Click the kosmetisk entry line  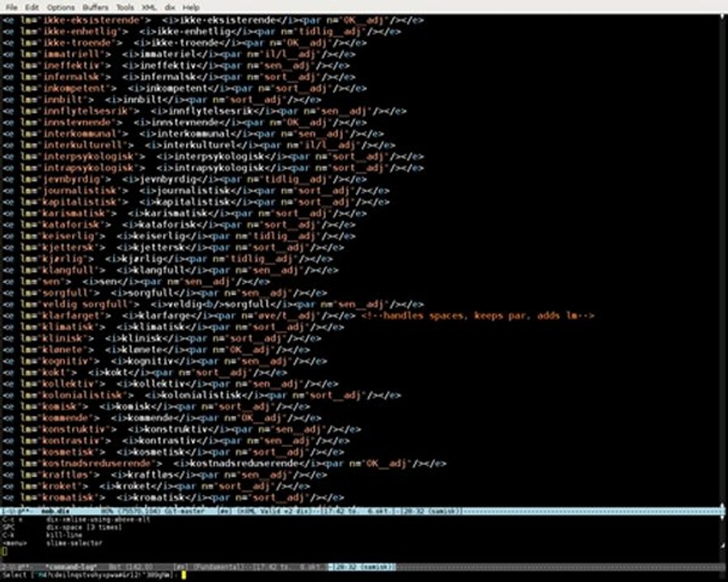point(174,452)
